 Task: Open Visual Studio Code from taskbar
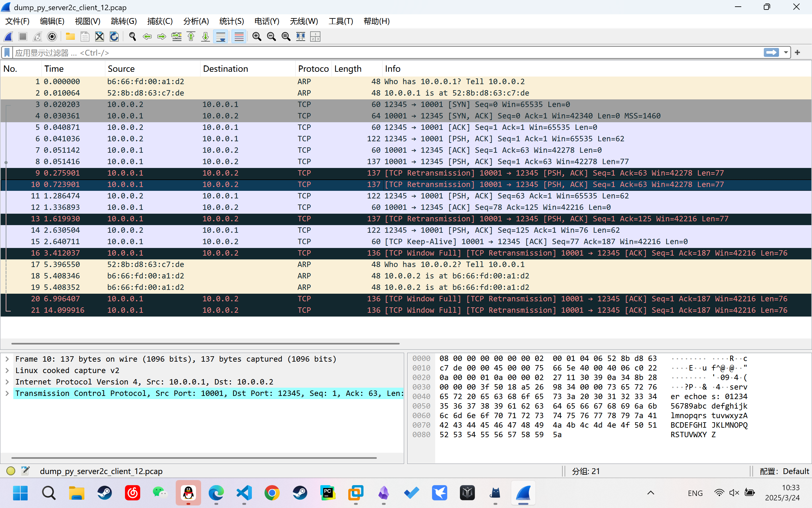(x=244, y=493)
